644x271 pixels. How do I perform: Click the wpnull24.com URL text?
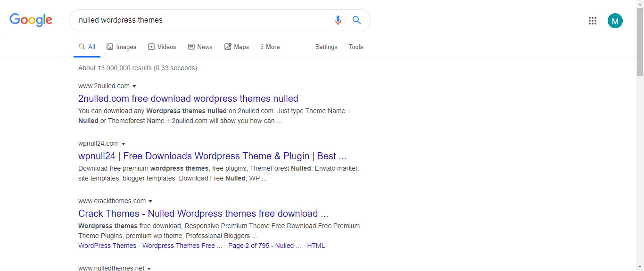coord(99,143)
